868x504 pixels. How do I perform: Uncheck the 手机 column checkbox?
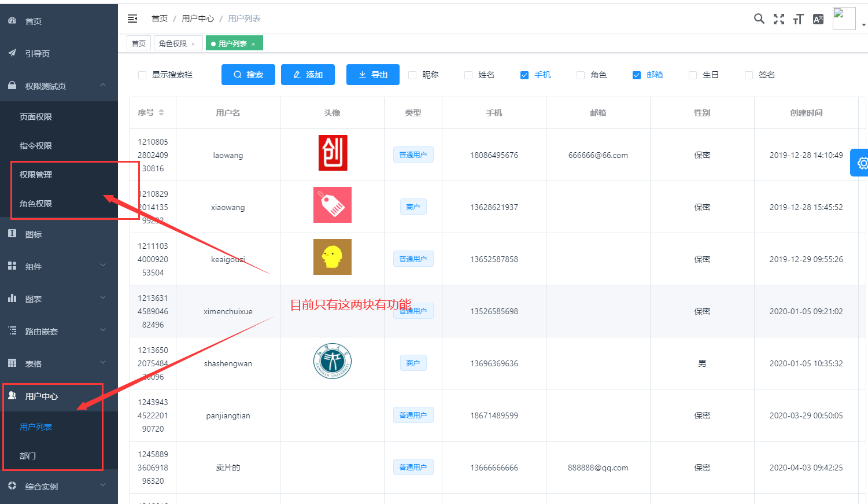[x=525, y=75]
